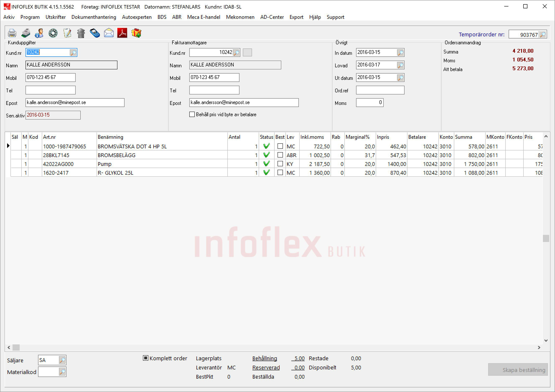The width and height of the screenshot is (555, 392).
Task: Check Best box for BROMSVÄTSKA DOT 4 row
Action: coord(280,146)
